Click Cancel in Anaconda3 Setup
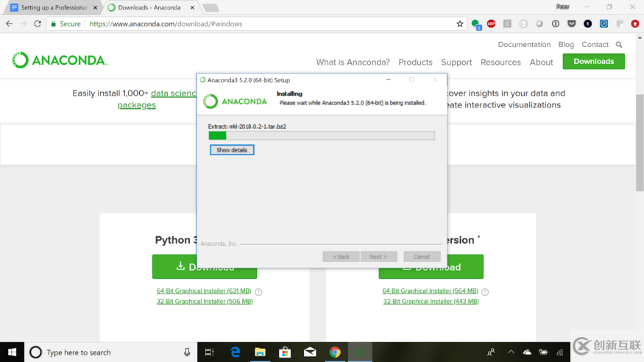The width and height of the screenshot is (644, 362). 422,257
